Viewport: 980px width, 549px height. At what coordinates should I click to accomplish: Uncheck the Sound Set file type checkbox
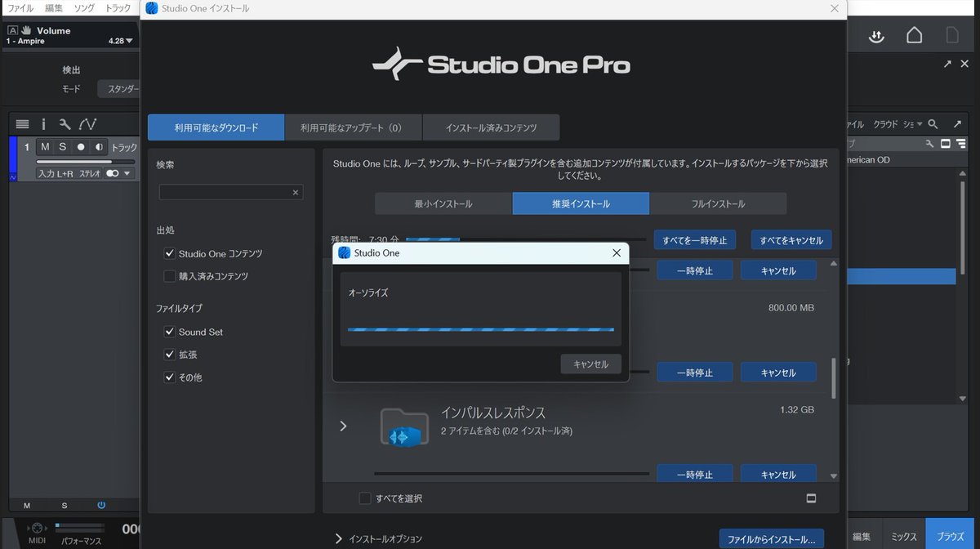coord(170,332)
